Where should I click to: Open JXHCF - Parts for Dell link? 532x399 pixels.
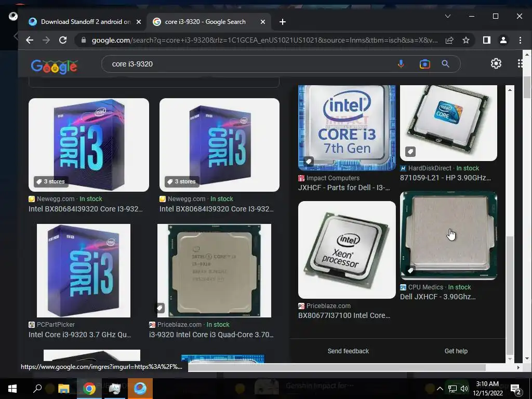coord(344,188)
